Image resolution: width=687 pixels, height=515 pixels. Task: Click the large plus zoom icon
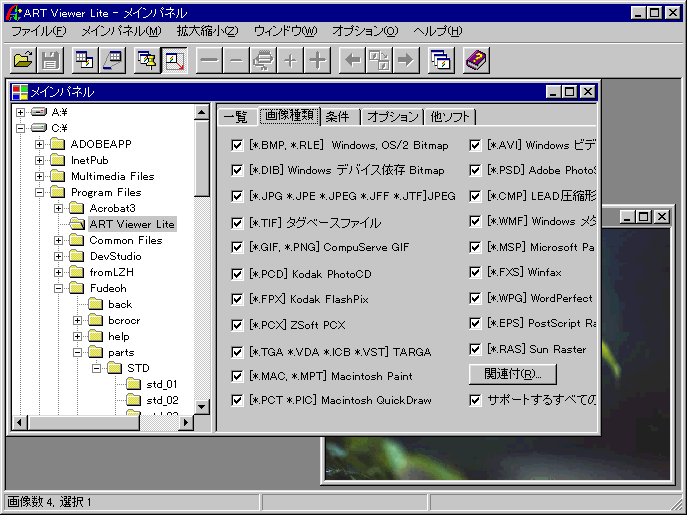pyautogui.click(x=318, y=60)
